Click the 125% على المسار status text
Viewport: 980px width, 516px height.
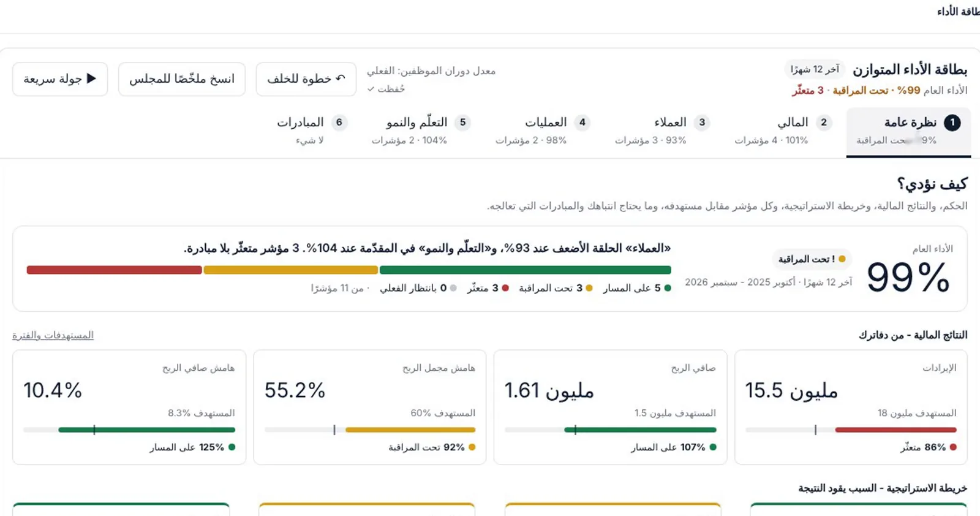pos(193,447)
